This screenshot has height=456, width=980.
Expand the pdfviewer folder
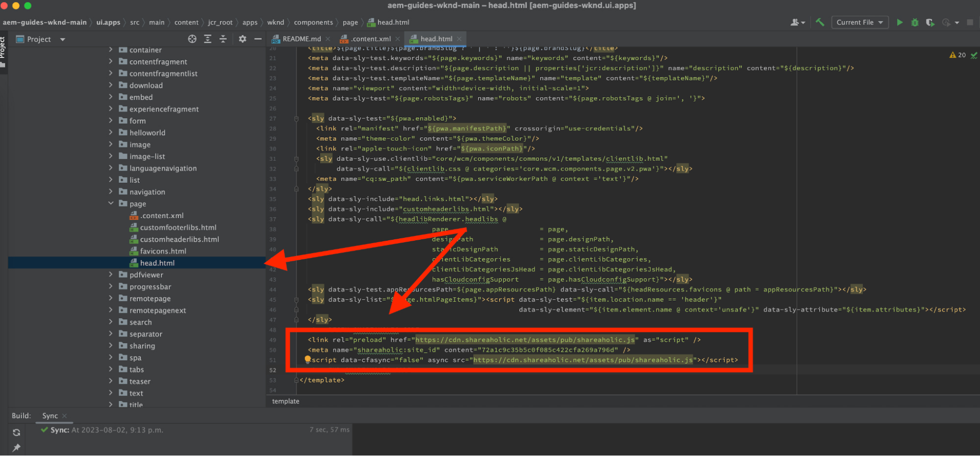click(111, 275)
